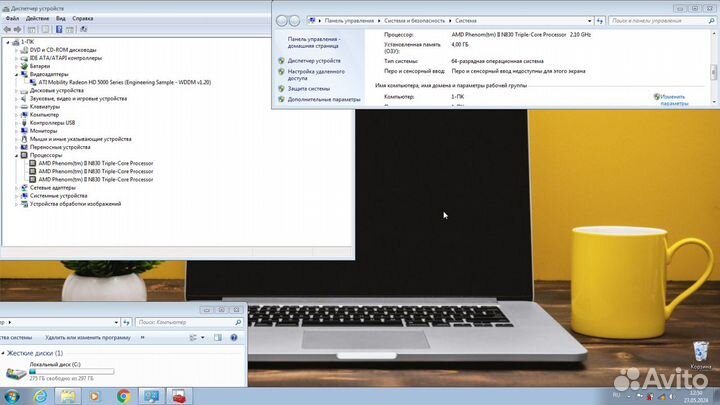Screen dimensions: 720x405
Task: Collapse the Видеоадаптеры category
Action: [x=16, y=74]
